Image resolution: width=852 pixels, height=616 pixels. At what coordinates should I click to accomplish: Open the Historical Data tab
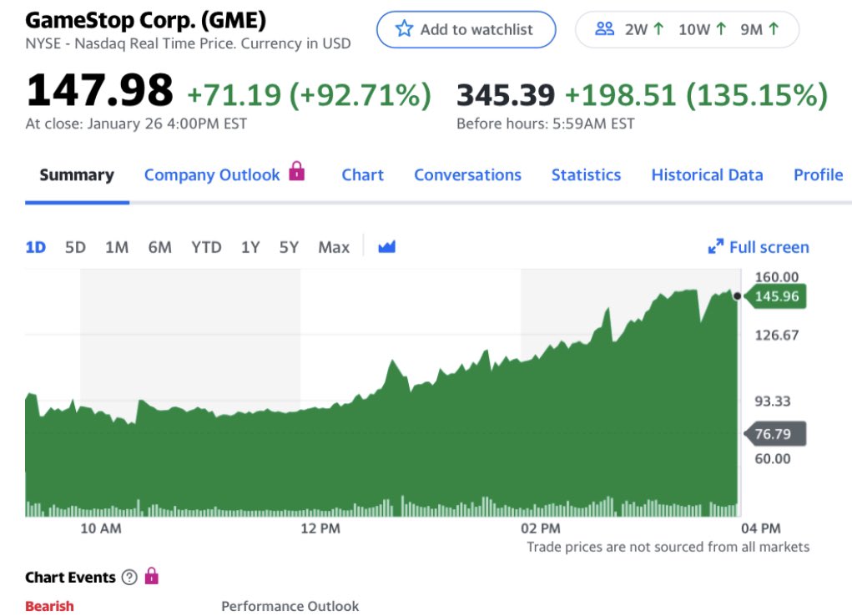tap(707, 175)
